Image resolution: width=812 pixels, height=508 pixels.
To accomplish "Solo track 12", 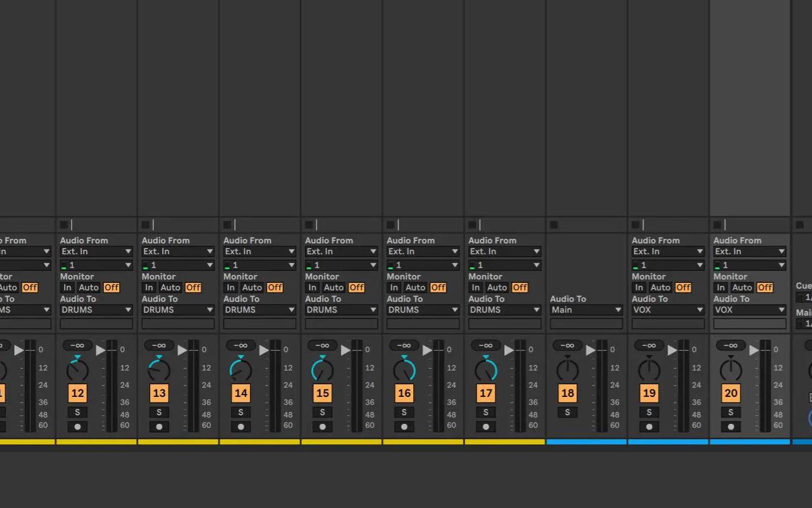I will tap(77, 412).
